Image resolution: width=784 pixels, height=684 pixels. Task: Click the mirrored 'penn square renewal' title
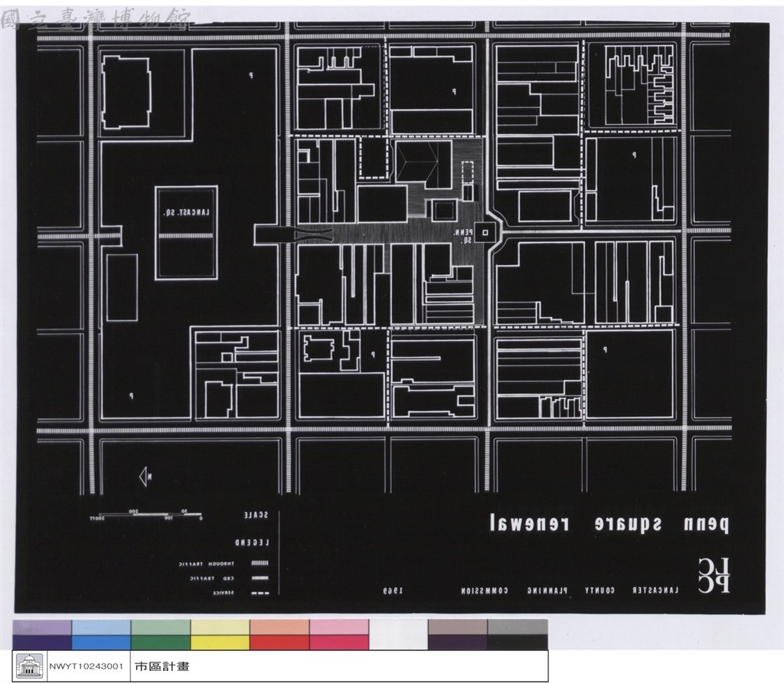tap(609, 523)
